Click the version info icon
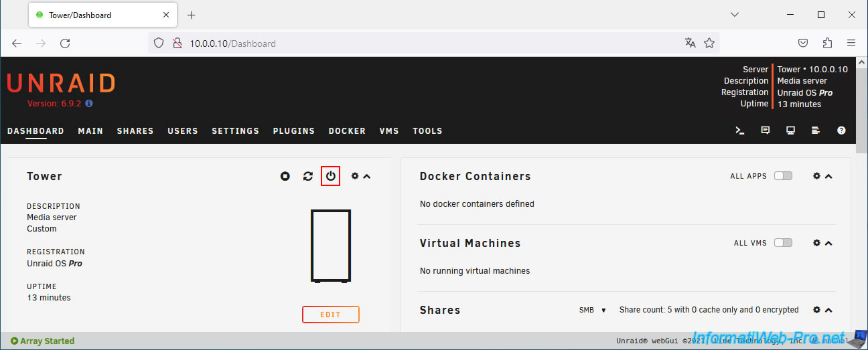Image resolution: width=868 pixels, height=350 pixels. tap(89, 104)
